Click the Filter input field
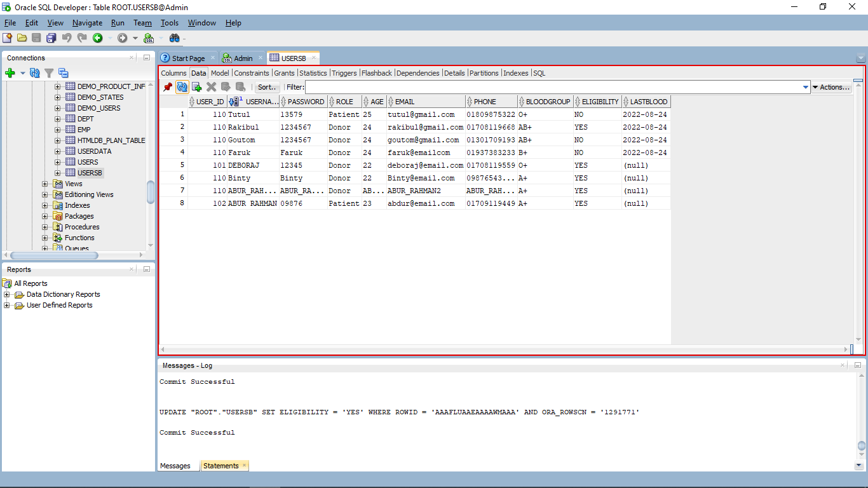Screen dimensions: 868x488 click(553, 87)
